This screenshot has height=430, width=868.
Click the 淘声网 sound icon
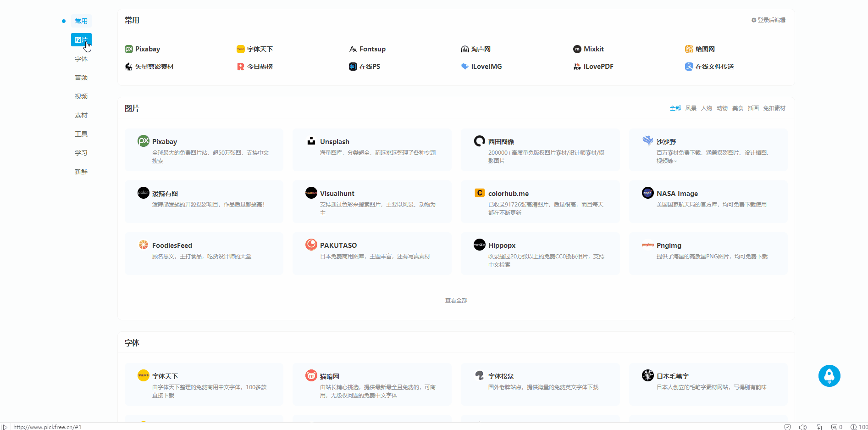click(464, 49)
